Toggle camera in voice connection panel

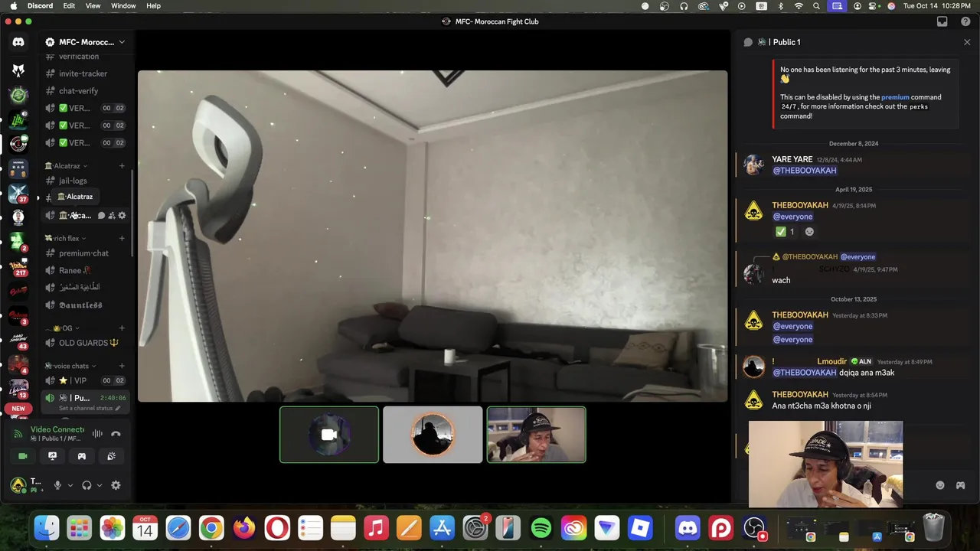pos(23,456)
